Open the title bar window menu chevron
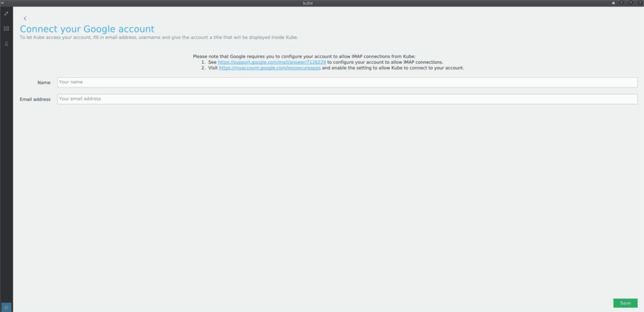This screenshot has width=644, height=312. click(x=3, y=3)
